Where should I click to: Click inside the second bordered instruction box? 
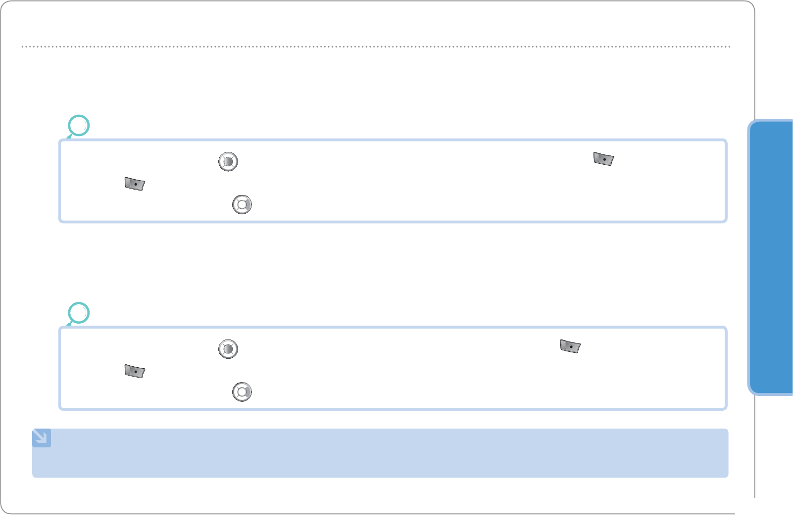(x=396, y=368)
